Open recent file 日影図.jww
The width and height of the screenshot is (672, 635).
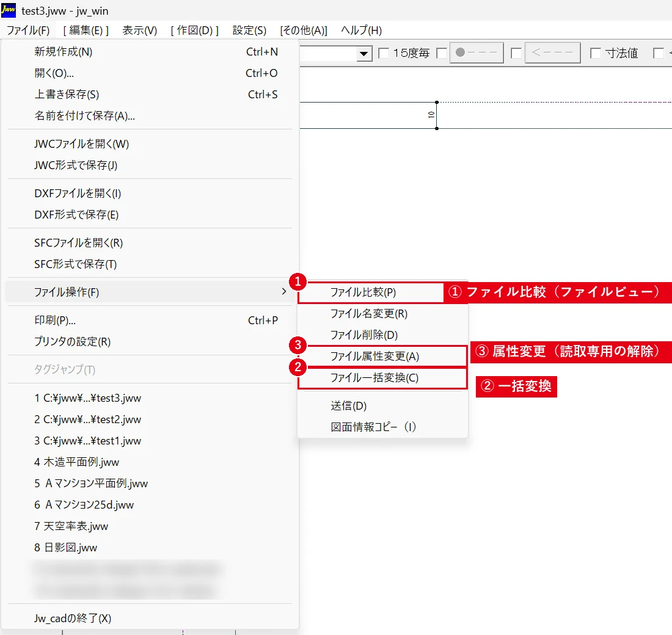click(x=150, y=548)
